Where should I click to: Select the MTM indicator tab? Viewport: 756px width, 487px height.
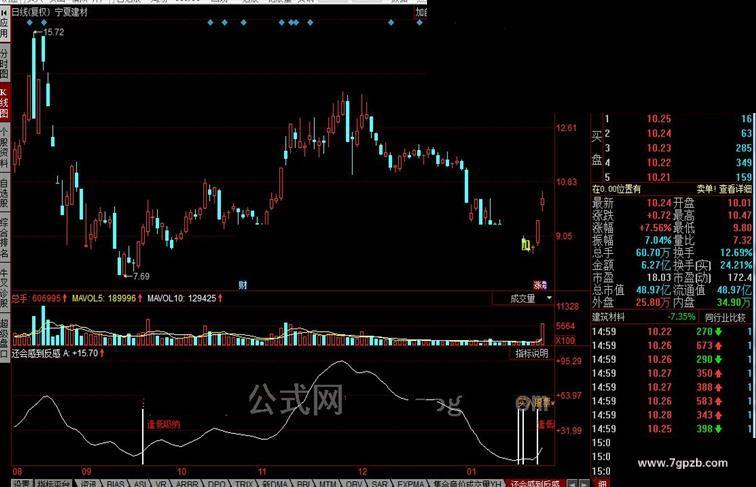point(328,483)
